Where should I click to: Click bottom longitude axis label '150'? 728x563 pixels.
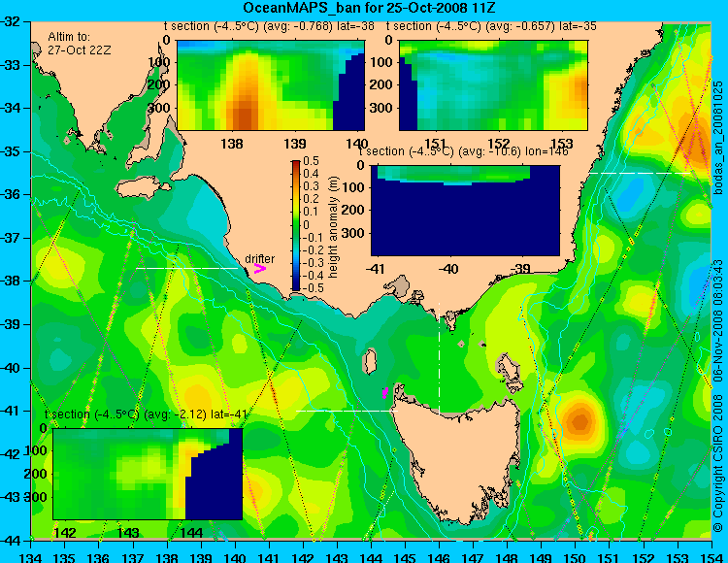pyautogui.click(x=576, y=557)
